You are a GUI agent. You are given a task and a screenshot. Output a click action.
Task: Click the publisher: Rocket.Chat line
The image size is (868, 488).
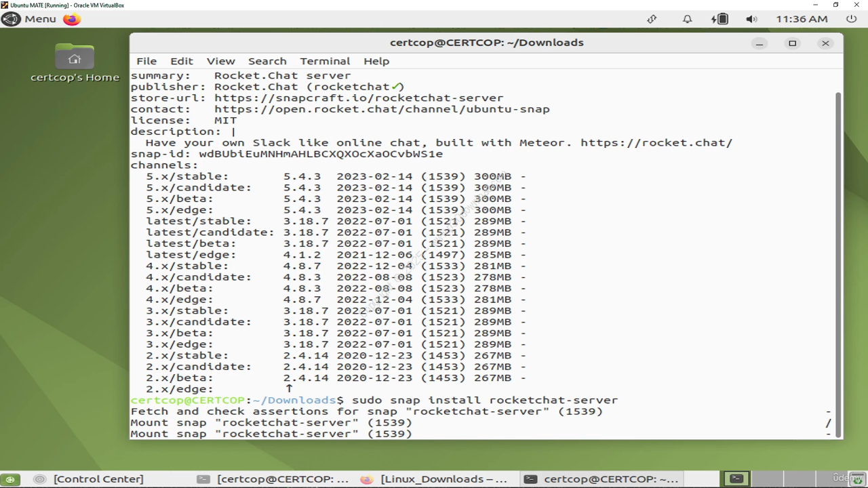(x=267, y=87)
